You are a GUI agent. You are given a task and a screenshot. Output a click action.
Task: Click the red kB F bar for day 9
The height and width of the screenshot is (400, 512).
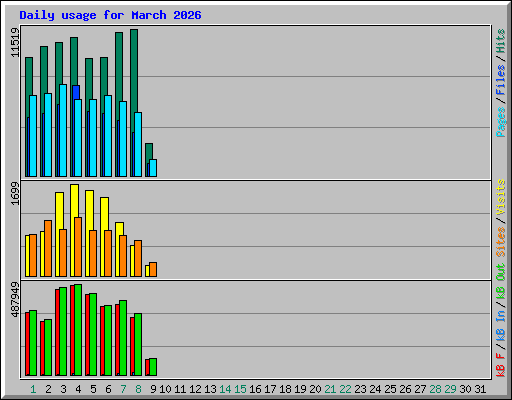coord(147,367)
